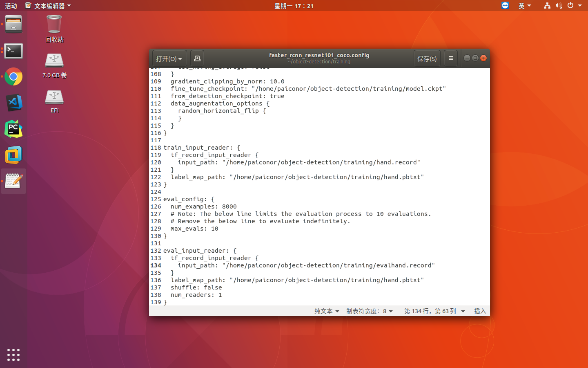Screen dimensions: 588x368
Task: Click the new document icon in header bar
Action: [197, 58]
